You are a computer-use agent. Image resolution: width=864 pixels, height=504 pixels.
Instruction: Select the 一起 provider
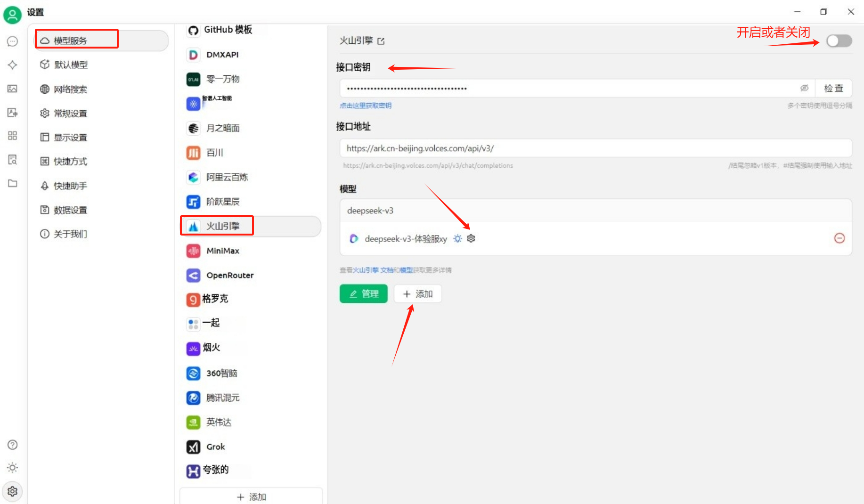tap(251, 324)
